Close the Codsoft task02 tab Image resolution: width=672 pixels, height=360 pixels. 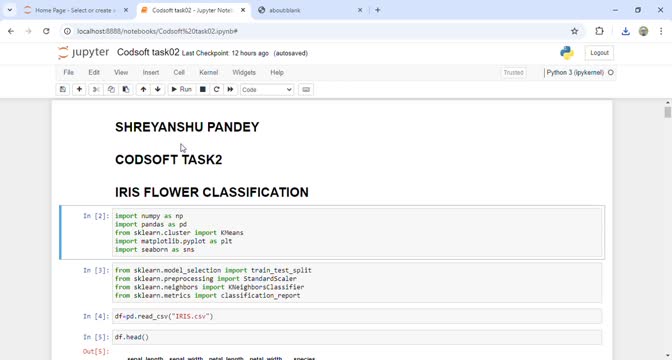click(243, 10)
